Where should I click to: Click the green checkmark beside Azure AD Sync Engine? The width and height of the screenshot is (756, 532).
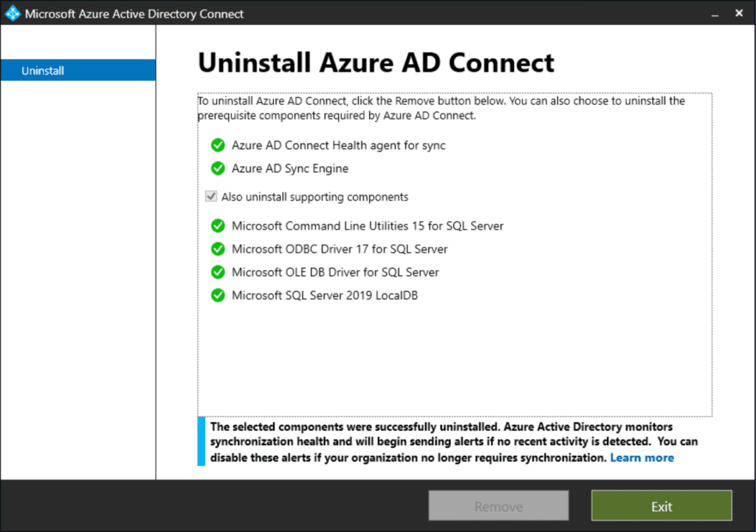[218, 168]
